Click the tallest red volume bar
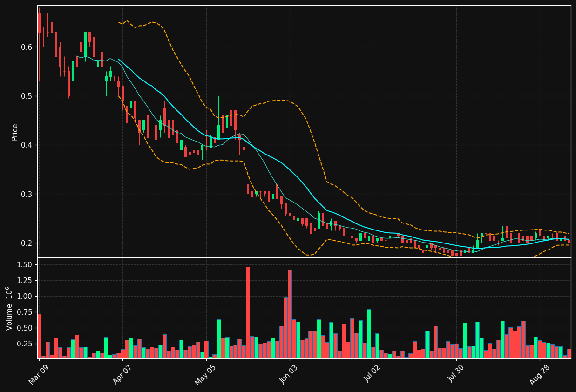Viewport: 576px width, 392px height. pos(248,312)
